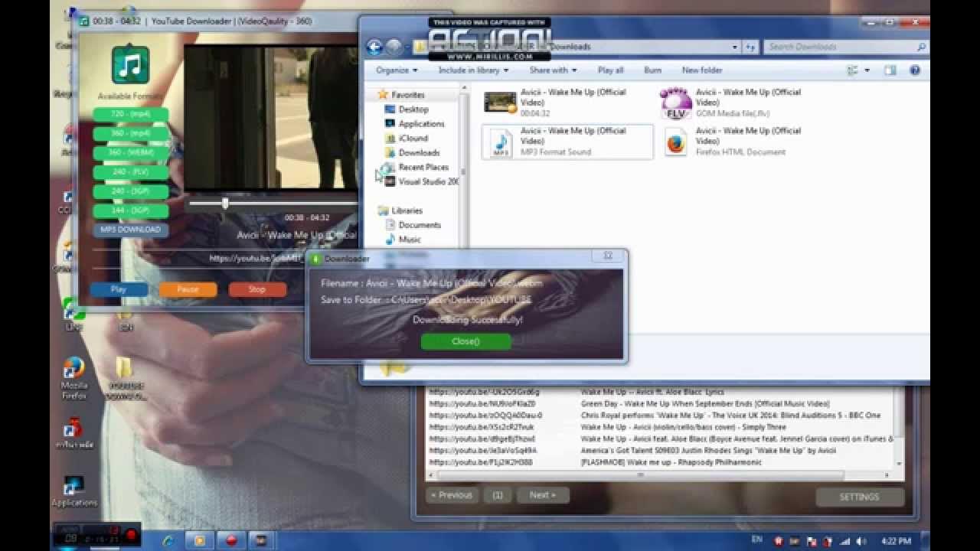
Task: Select the Simply Three cover row
Action: click(x=659, y=427)
